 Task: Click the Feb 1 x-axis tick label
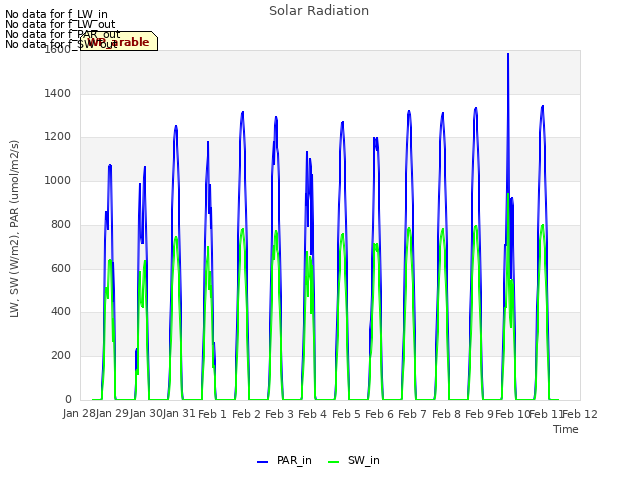coord(212,414)
